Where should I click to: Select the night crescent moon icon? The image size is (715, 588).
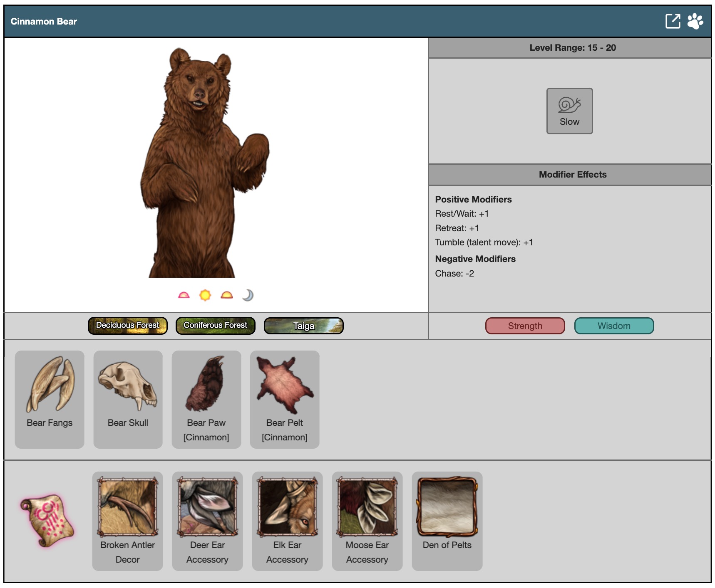click(x=248, y=295)
